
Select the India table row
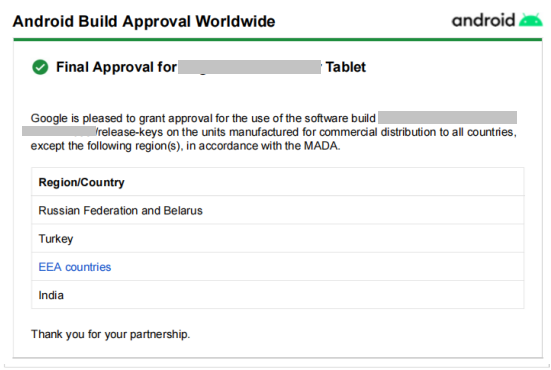(278, 295)
